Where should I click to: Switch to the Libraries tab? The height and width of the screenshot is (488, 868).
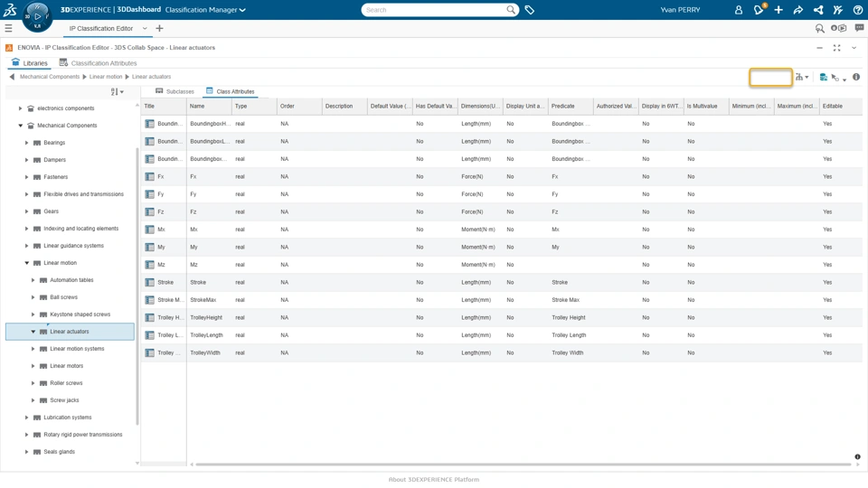(30, 62)
